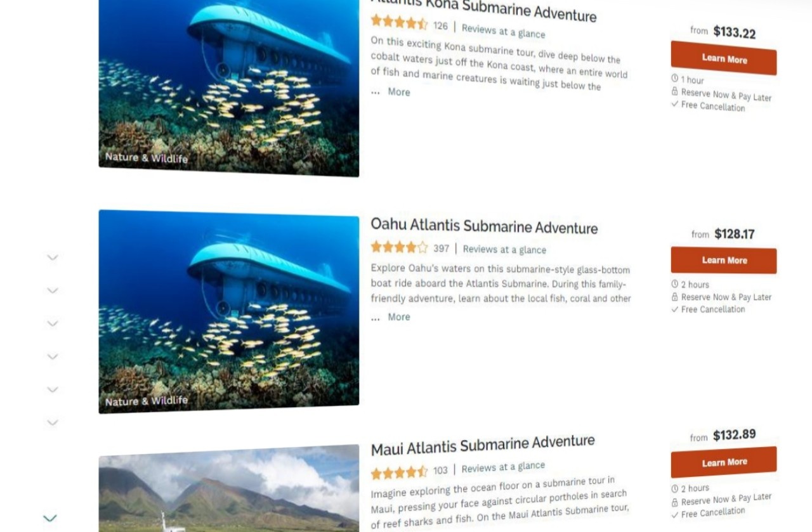
Task: Click the Oahu tour star rating
Action: (x=399, y=247)
